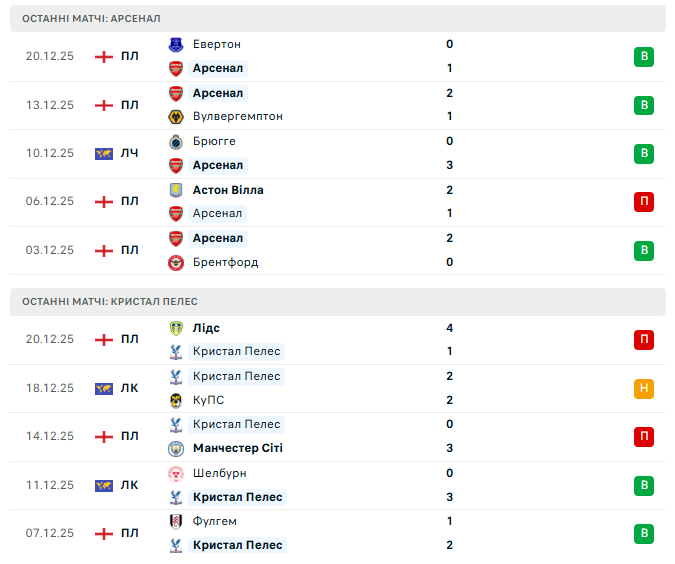Click the Club Brugge crest icon

[176, 141]
